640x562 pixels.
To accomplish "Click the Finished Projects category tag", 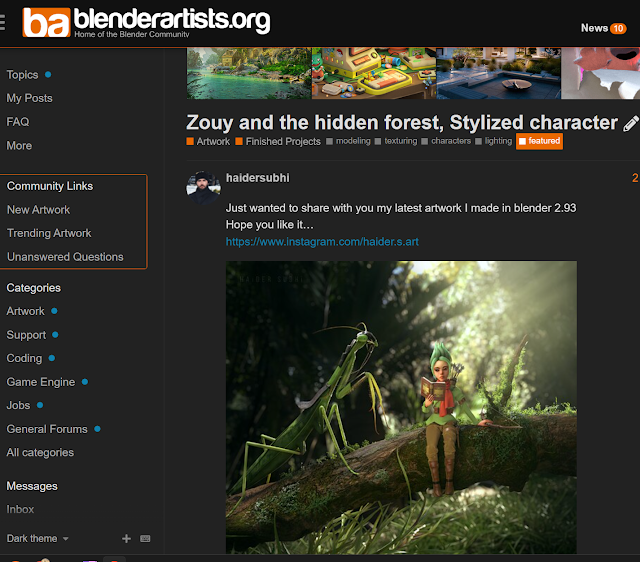I will [x=278, y=141].
